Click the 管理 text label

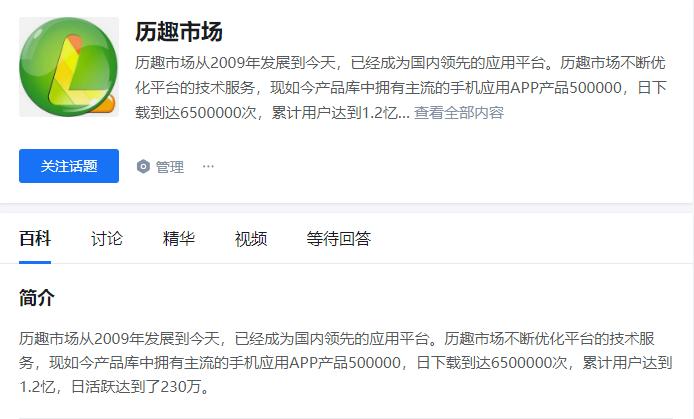pos(170,167)
